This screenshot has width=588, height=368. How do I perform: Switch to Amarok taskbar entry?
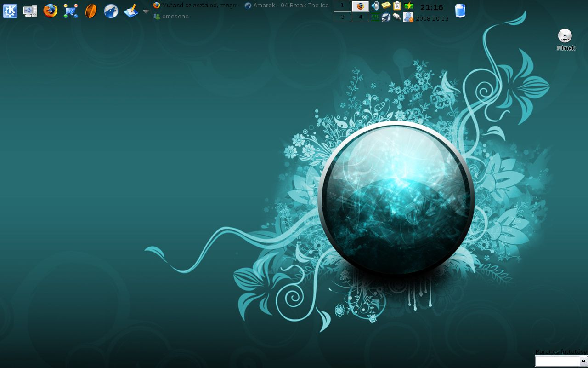click(x=287, y=6)
